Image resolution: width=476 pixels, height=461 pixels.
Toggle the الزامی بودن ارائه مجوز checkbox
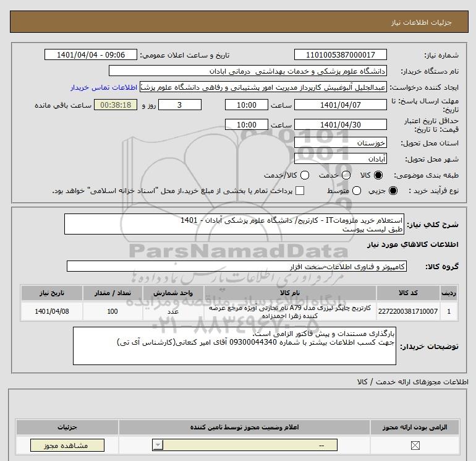[415, 446]
